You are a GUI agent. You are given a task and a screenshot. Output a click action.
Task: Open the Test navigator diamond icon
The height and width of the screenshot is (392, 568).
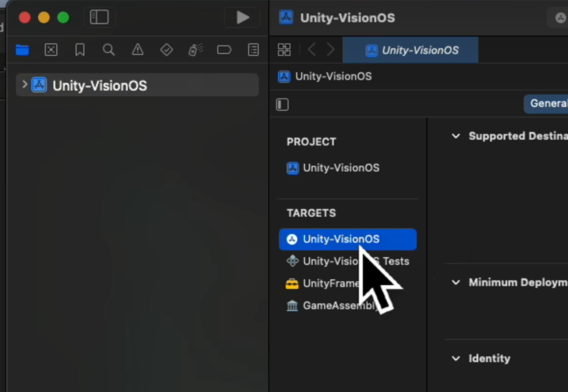(167, 50)
